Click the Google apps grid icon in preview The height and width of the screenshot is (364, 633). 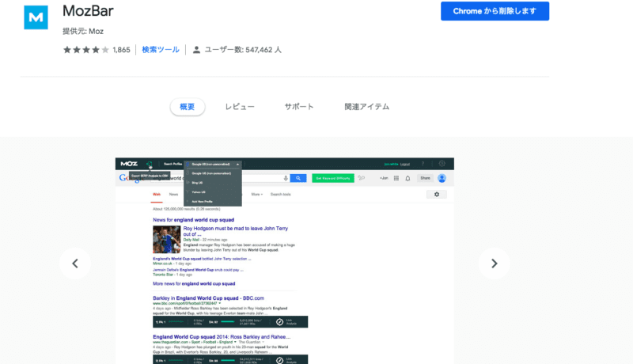coord(396,178)
